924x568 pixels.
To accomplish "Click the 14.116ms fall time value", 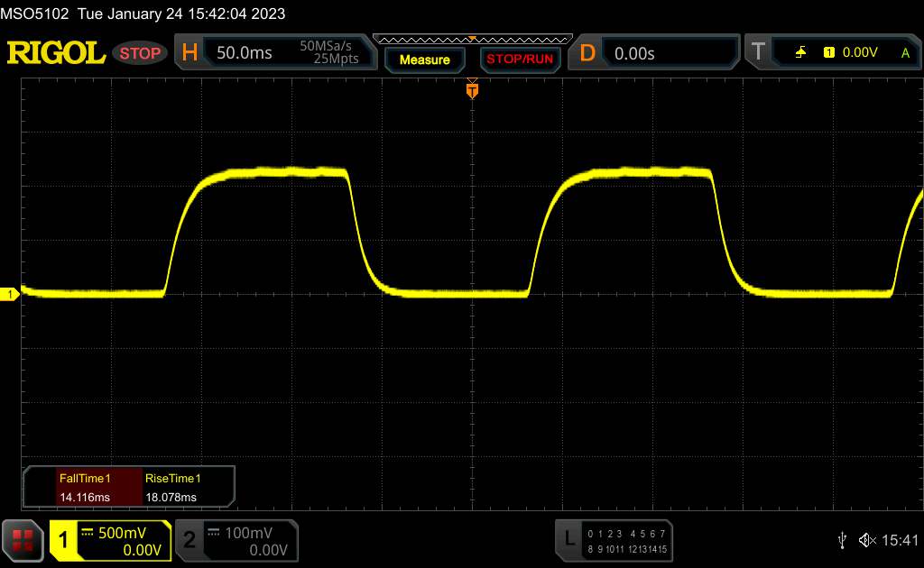I will [x=85, y=498].
